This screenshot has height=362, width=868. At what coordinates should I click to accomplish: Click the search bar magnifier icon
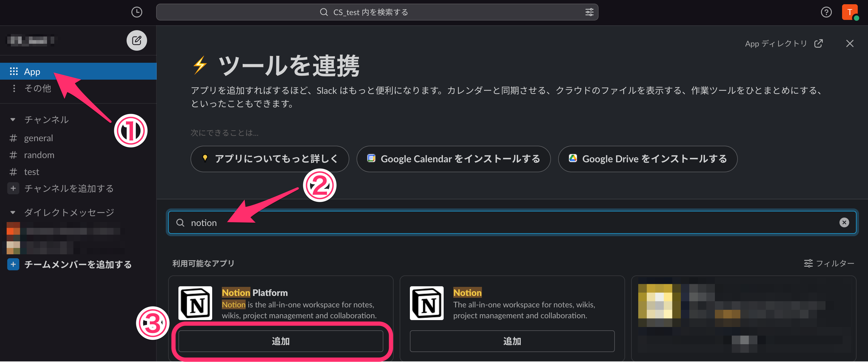323,12
